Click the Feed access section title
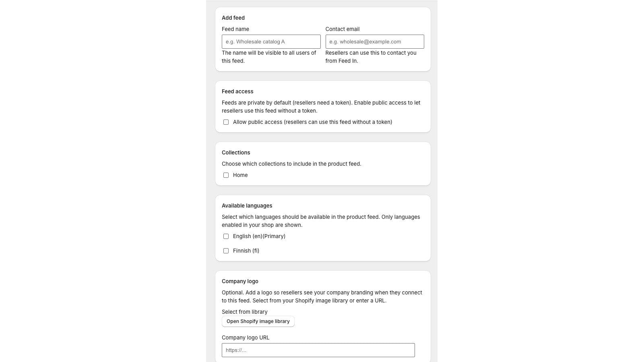 [x=237, y=91]
